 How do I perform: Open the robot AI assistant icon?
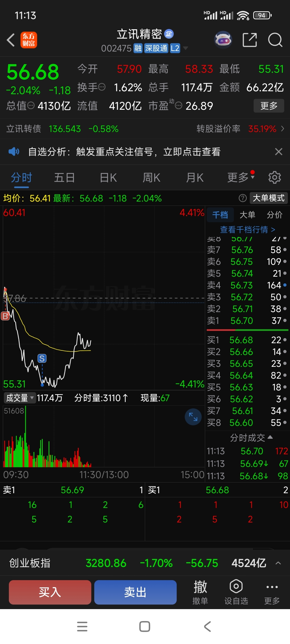[223, 40]
